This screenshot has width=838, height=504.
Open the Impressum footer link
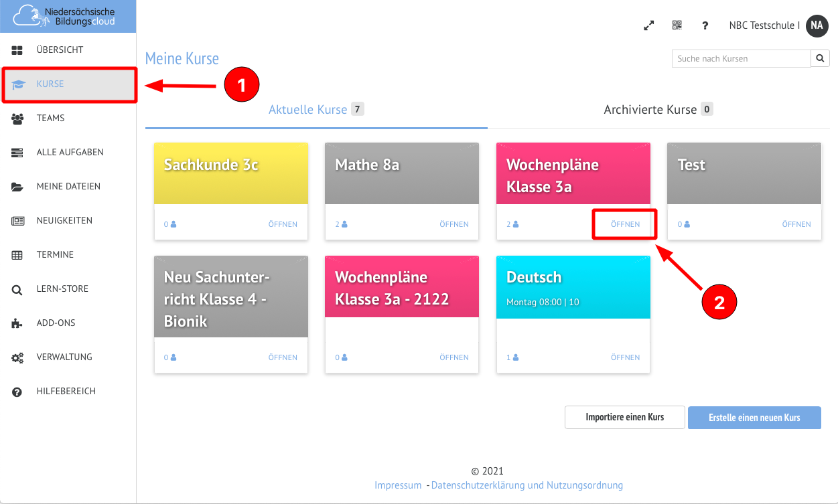pyautogui.click(x=398, y=485)
